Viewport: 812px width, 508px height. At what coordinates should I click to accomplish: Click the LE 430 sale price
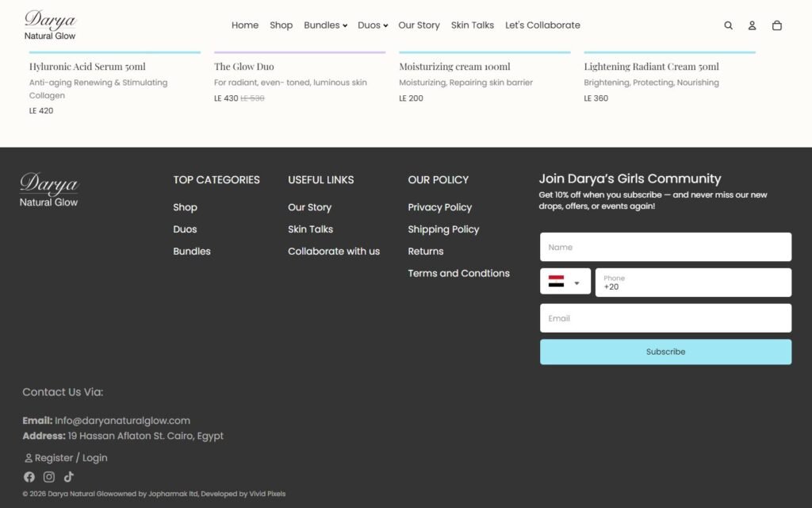[226, 98]
